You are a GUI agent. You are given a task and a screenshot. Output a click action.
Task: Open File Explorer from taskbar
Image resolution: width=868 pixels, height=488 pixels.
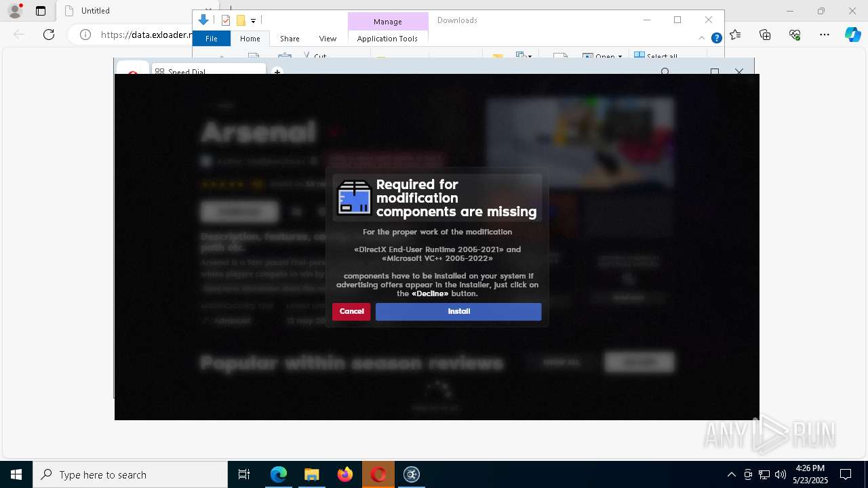pyautogui.click(x=311, y=474)
